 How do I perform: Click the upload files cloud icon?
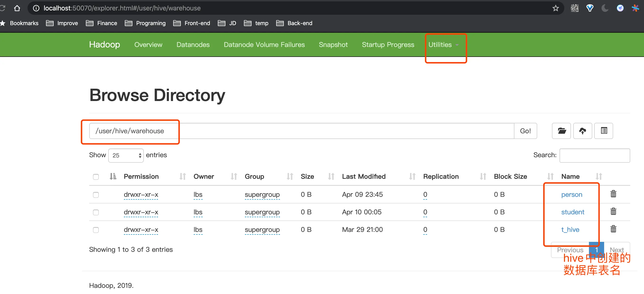tap(582, 131)
